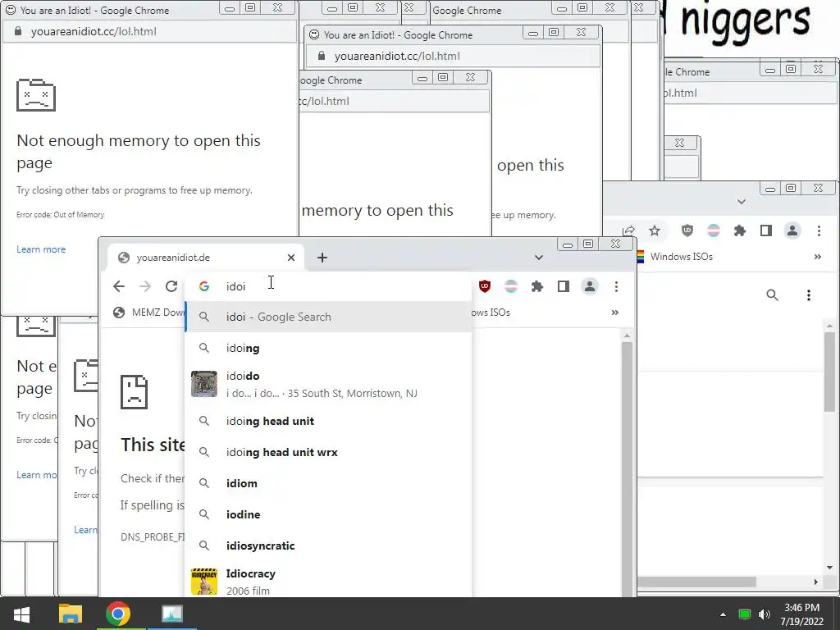Click the search magnifier in right window page

pyautogui.click(x=772, y=295)
